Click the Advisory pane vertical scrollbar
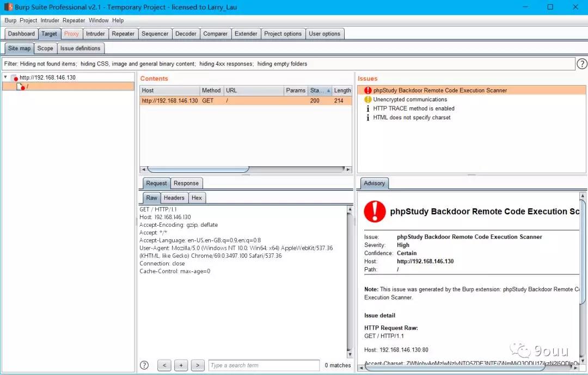This screenshot has width=588, height=375. click(583, 278)
